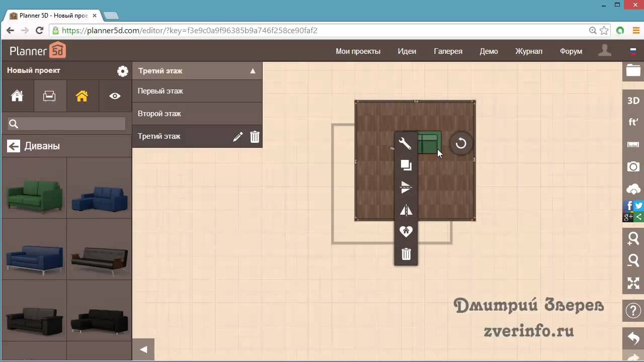Share project on Google Plus
The image size is (644, 362).
(628, 217)
